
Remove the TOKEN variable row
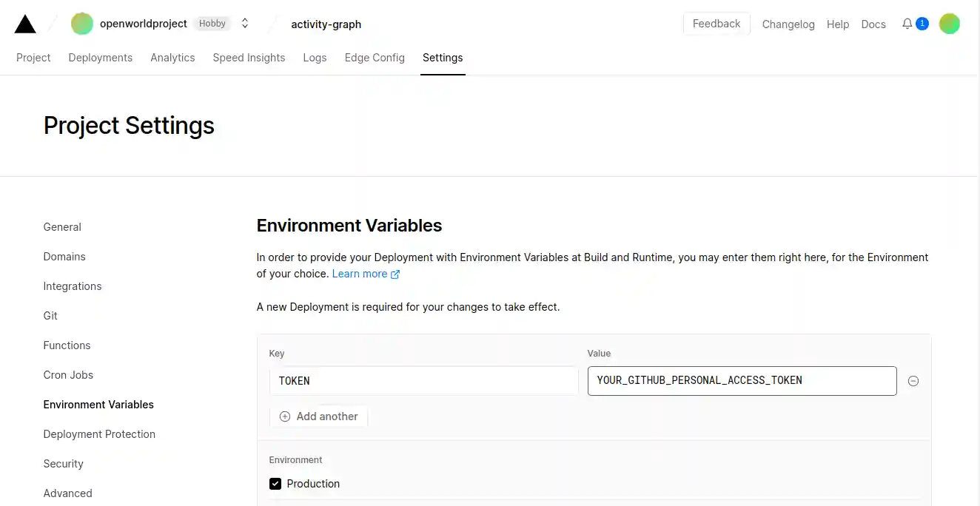[913, 381]
